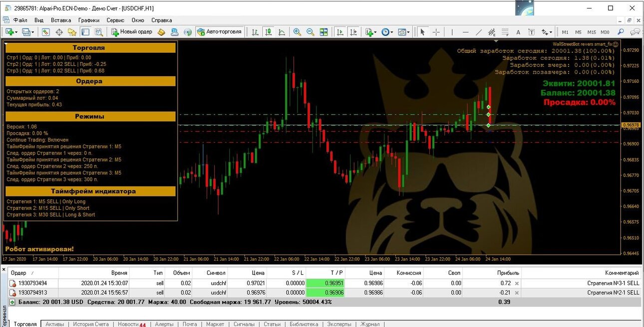Screen dimensions: 644x327
Task: Open the Алерты tab
Action: (164, 324)
